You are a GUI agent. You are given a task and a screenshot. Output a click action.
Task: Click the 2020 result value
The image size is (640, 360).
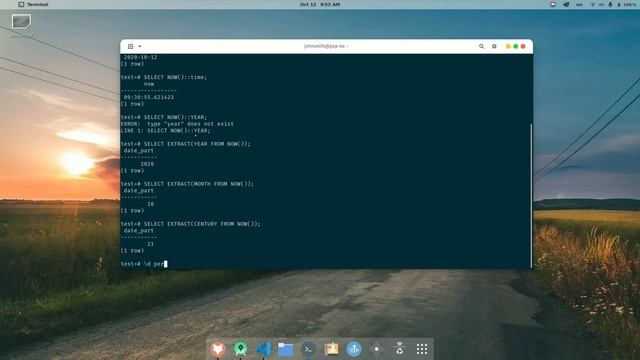pyautogui.click(x=147, y=164)
